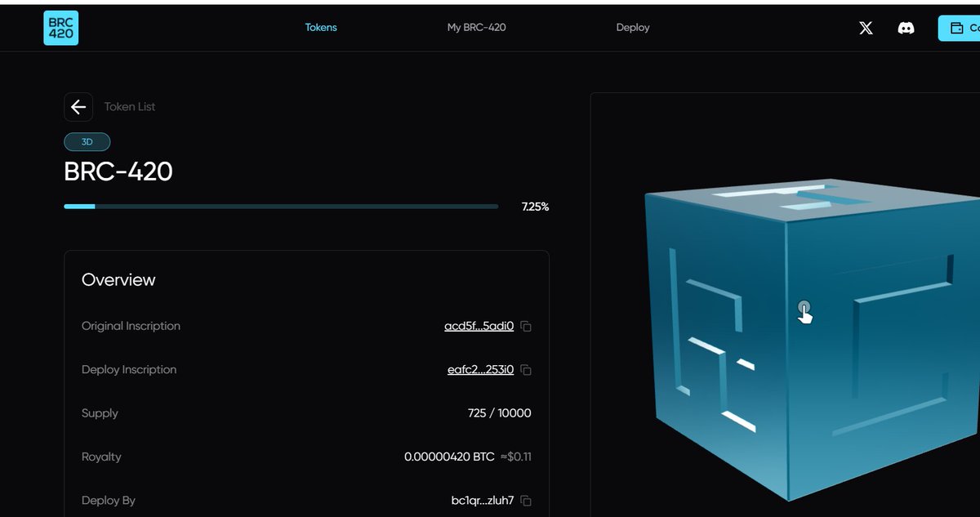The width and height of the screenshot is (980, 517).
Task: Copy the Original Inscription ID
Action: point(526,327)
